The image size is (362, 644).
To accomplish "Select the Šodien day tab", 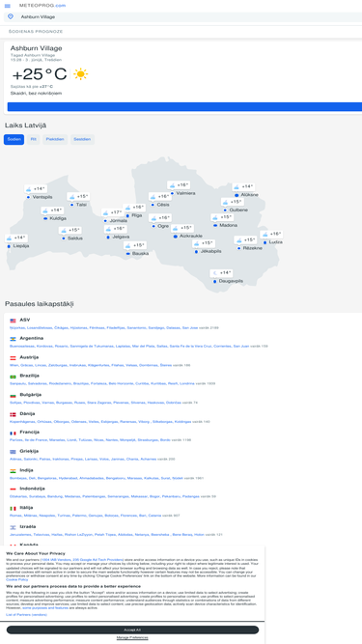I will coord(14,139).
